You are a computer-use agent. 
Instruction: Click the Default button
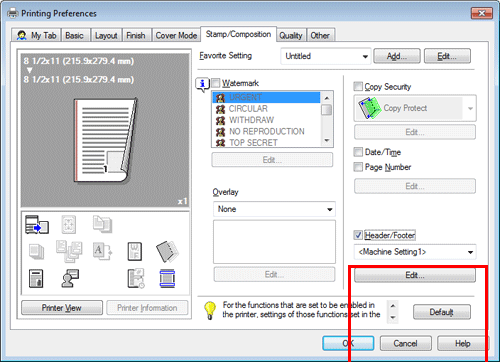coord(441,312)
